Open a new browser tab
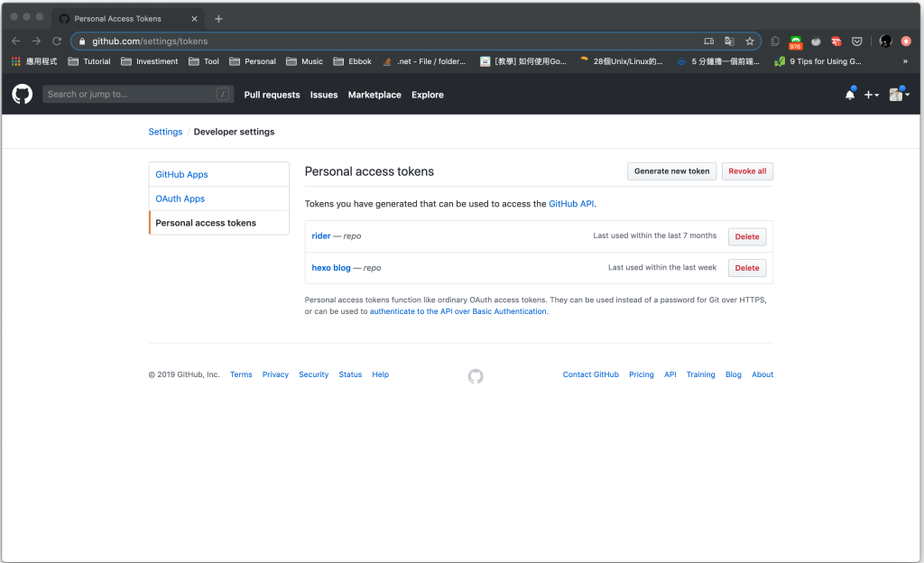The image size is (924, 563). tap(218, 19)
